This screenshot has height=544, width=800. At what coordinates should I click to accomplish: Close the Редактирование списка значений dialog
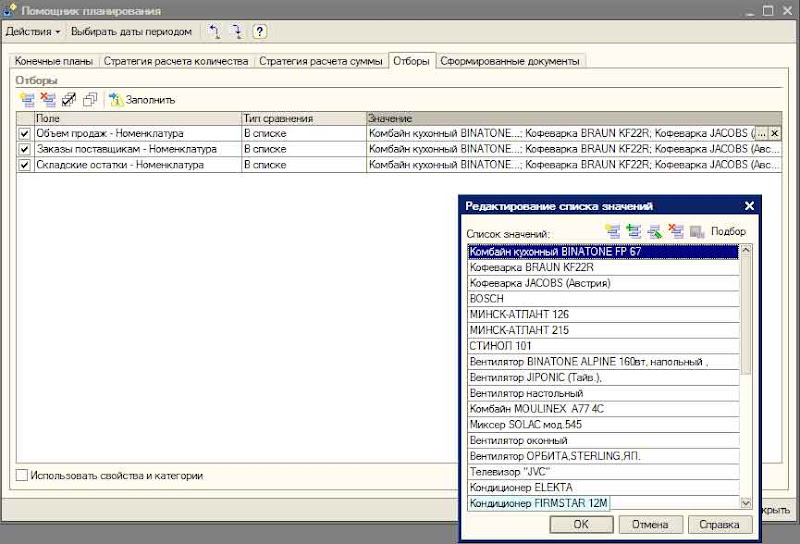pos(749,206)
